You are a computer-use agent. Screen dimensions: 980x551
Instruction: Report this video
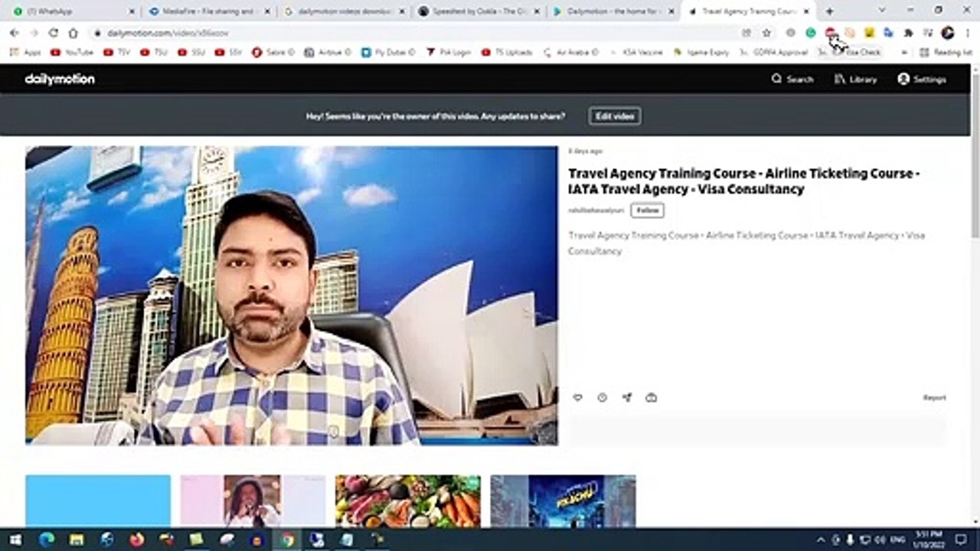coord(934,398)
